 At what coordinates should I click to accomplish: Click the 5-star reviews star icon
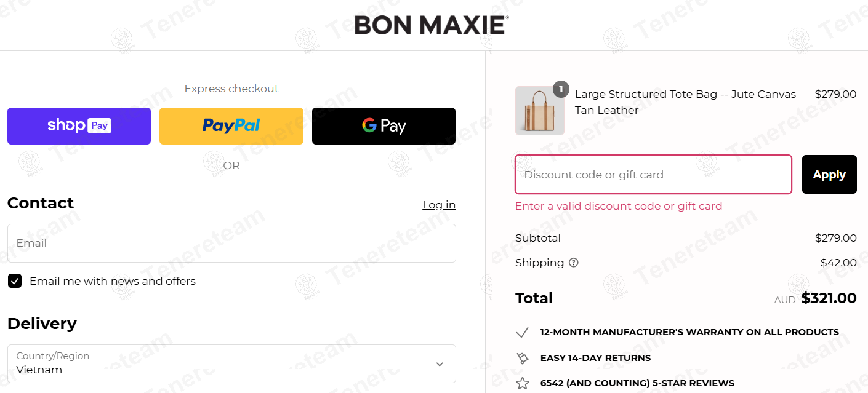pyautogui.click(x=523, y=383)
